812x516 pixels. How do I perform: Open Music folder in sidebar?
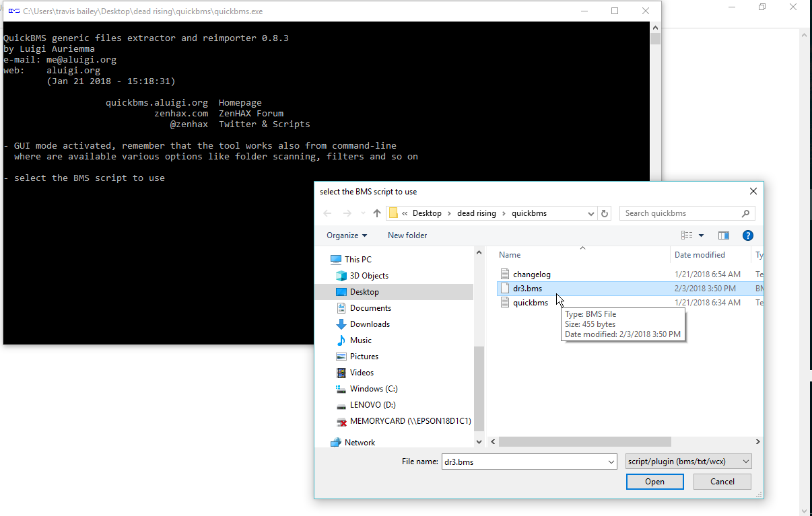[360, 340]
